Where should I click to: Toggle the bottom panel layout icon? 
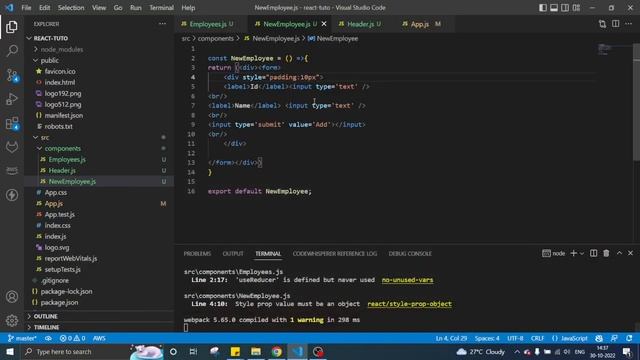coord(554,8)
